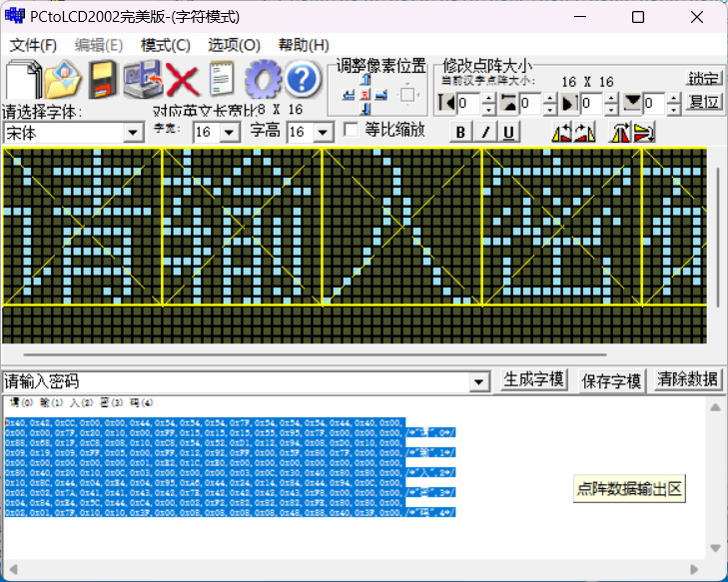
Task: Click the output area scroll-left arrow
Action: click(13, 569)
